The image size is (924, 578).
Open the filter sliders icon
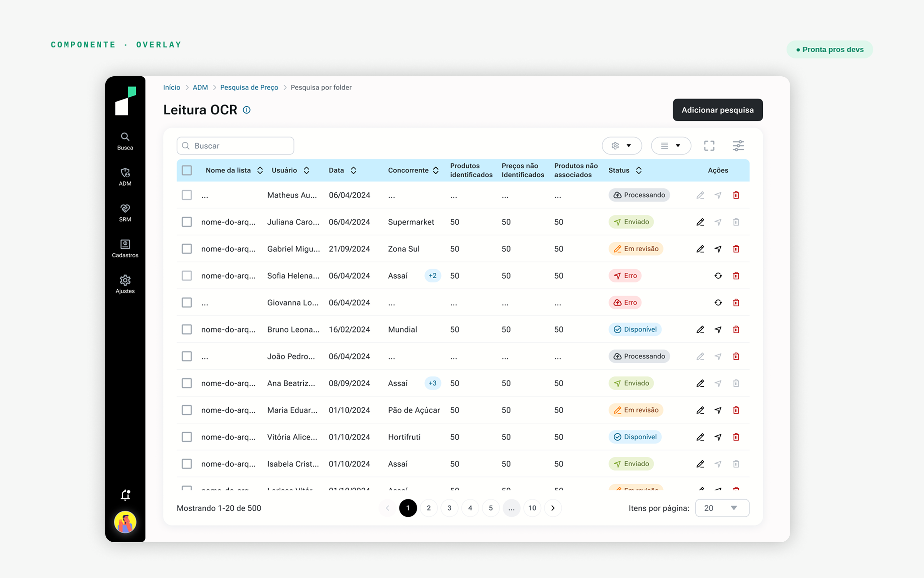click(738, 146)
